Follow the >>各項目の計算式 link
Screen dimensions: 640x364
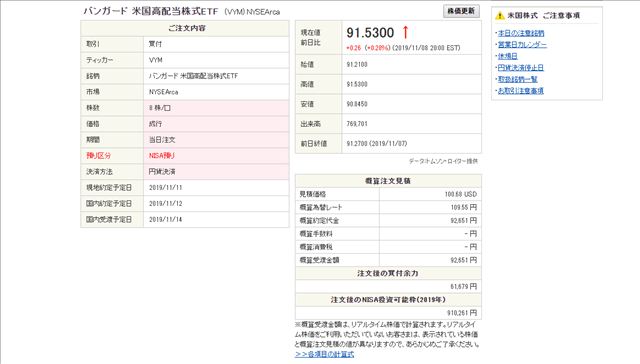(324, 354)
